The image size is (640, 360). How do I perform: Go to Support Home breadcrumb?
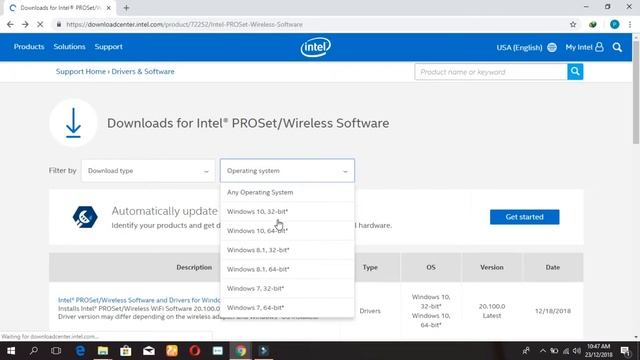coord(81,71)
